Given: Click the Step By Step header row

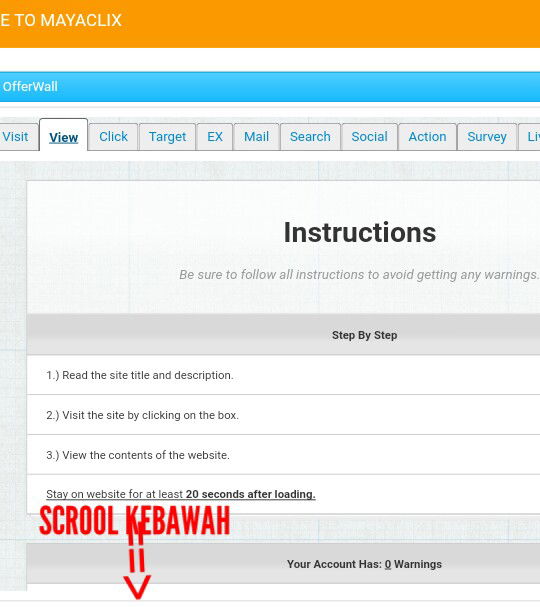Looking at the screenshot, I should 283,335.
